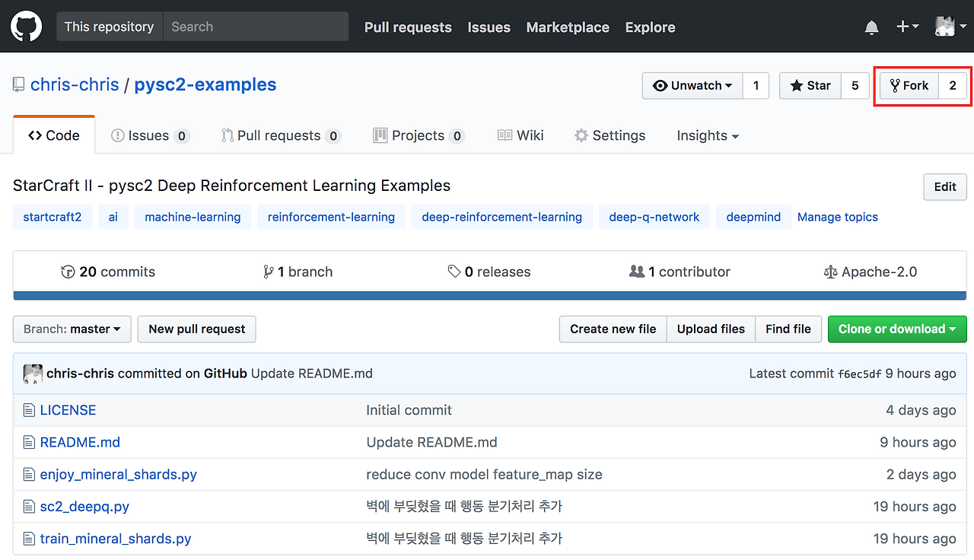Open the Apache-2.0 license link
The width and height of the screenshot is (974, 560).
coord(871,272)
